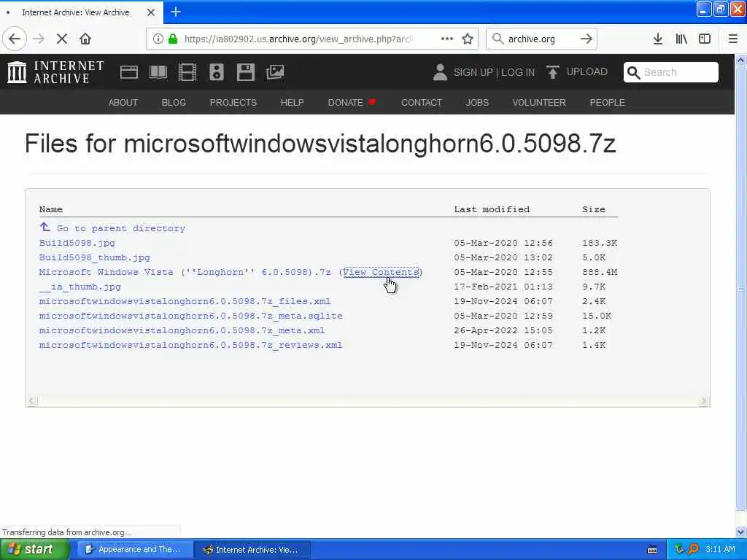Open the VOLUNTEER menu item
This screenshot has height=560, width=747.
point(539,102)
